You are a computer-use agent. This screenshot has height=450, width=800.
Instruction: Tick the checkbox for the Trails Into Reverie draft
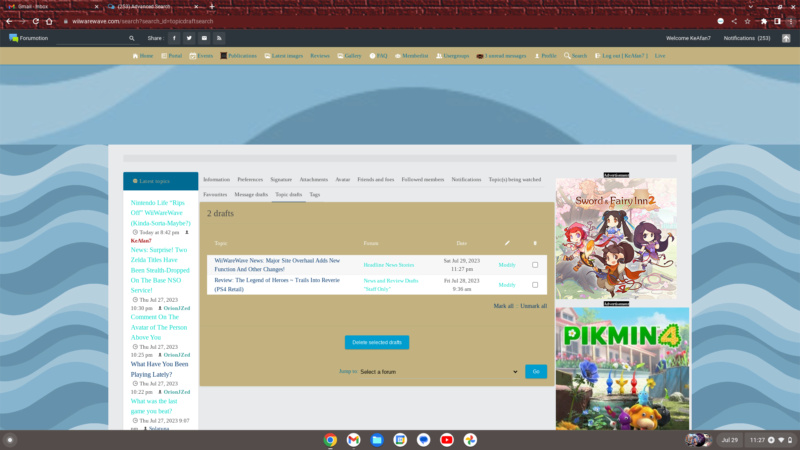(535, 285)
